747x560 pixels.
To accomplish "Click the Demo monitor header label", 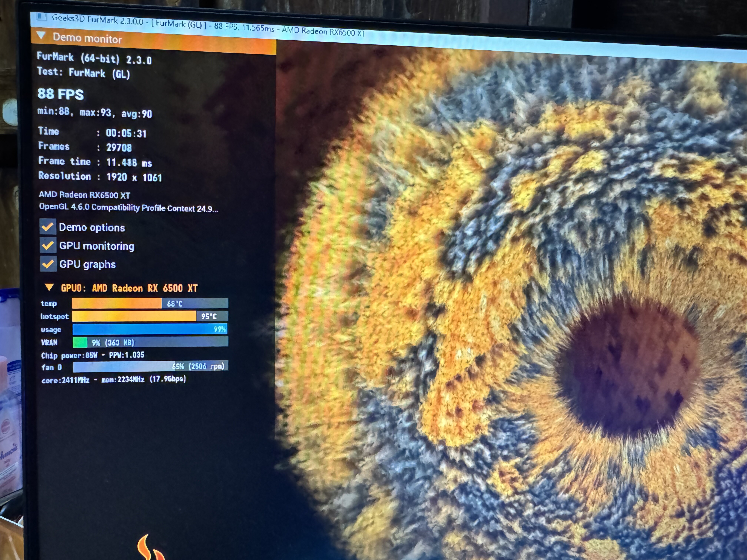I will (87, 38).
